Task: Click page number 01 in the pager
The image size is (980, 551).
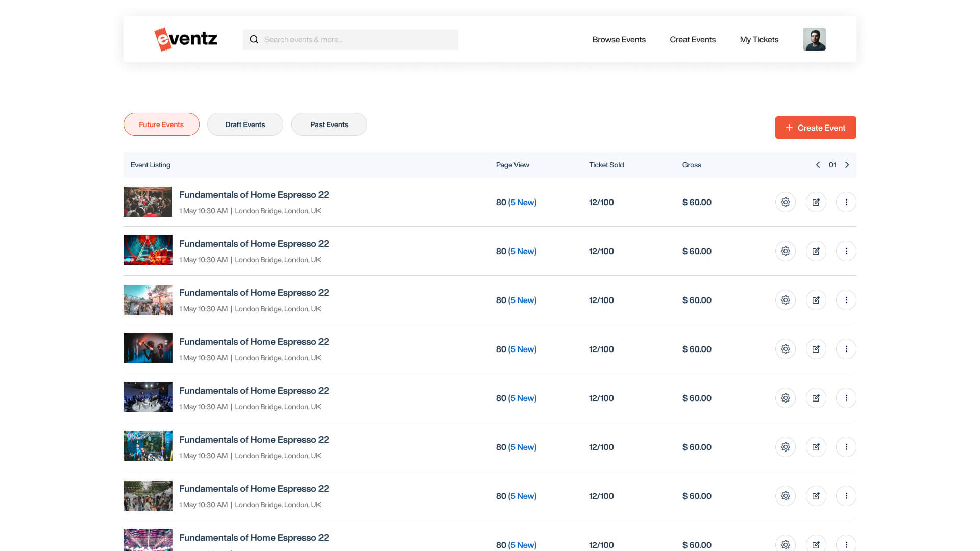Action: pos(832,165)
